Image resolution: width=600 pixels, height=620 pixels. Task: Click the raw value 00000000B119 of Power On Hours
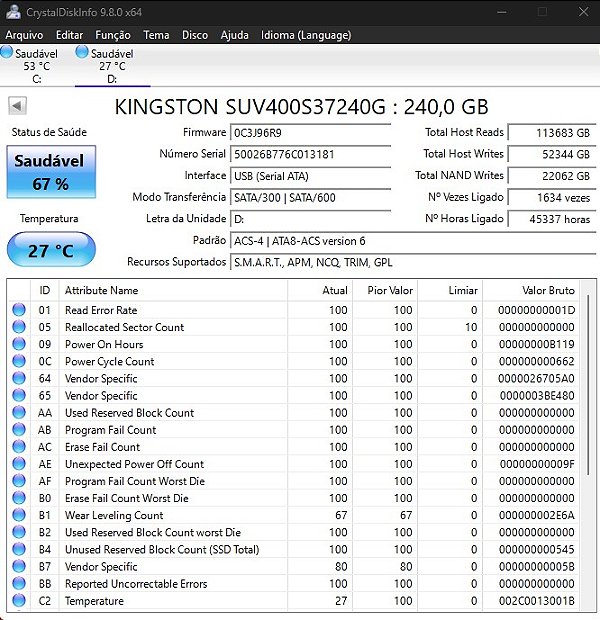click(x=536, y=344)
